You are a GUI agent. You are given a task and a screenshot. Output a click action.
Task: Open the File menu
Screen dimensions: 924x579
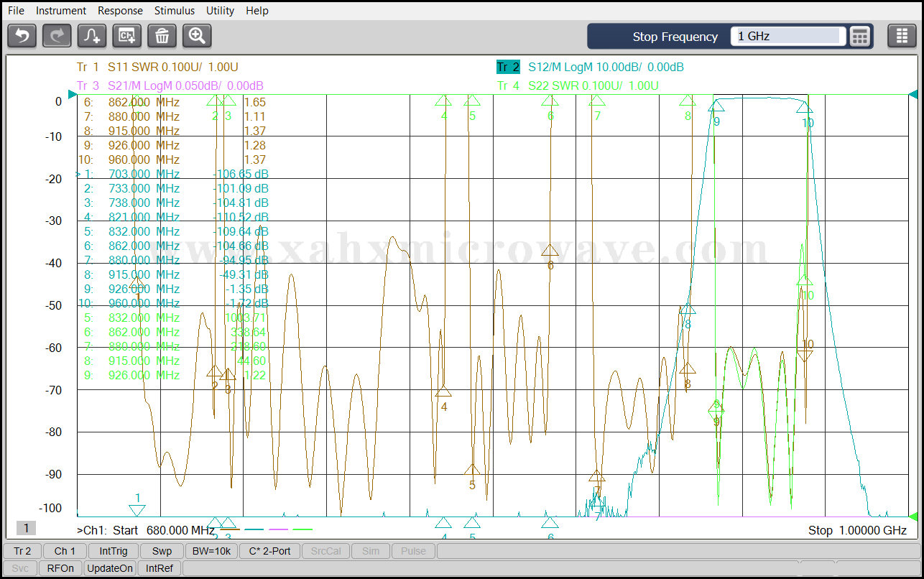16,11
